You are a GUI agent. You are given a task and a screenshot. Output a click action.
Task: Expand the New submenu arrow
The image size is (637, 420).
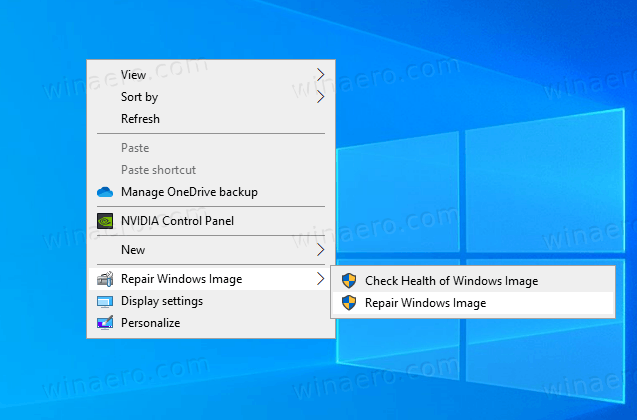(x=321, y=250)
